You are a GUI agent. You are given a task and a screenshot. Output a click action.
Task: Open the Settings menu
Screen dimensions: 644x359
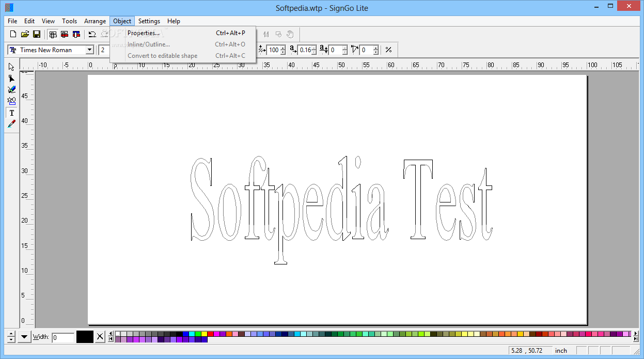click(x=149, y=21)
